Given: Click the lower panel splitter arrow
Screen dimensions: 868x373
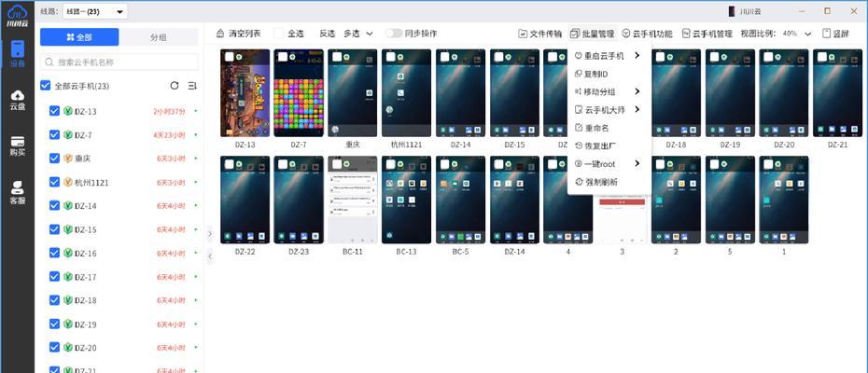Looking at the screenshot, I should tap(210, 256).
